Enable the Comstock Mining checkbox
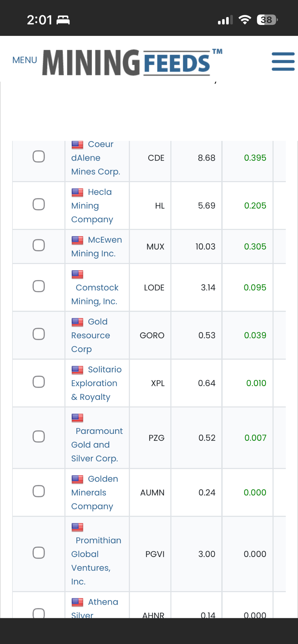Screen dimensions: 298x644 39,286
